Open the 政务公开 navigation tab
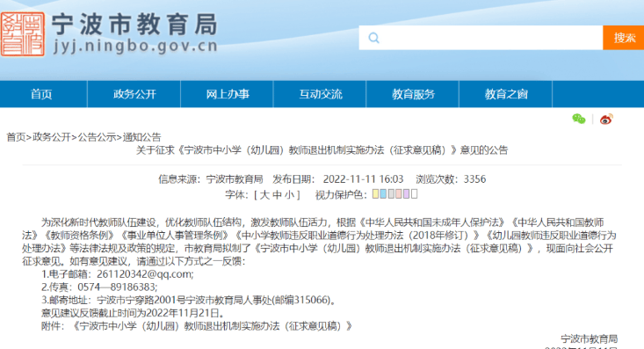The height and width of the screenshot is (349, 644). point(134,94)
